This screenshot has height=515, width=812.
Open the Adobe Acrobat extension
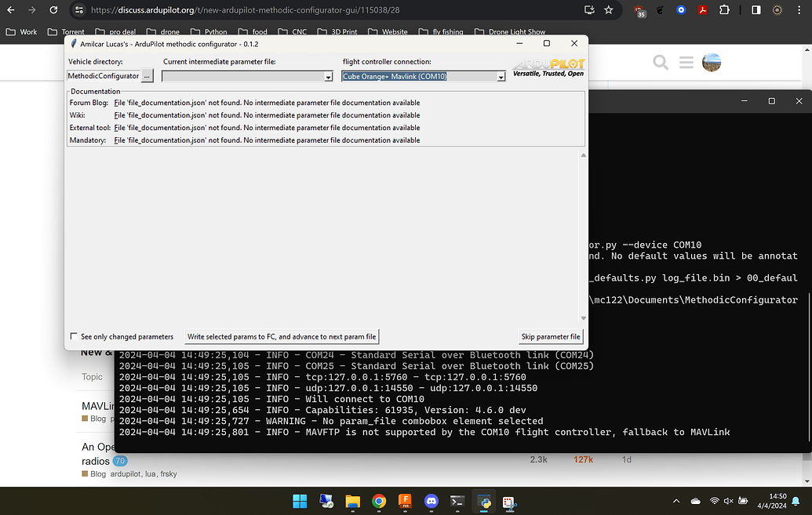click(704, 10)
